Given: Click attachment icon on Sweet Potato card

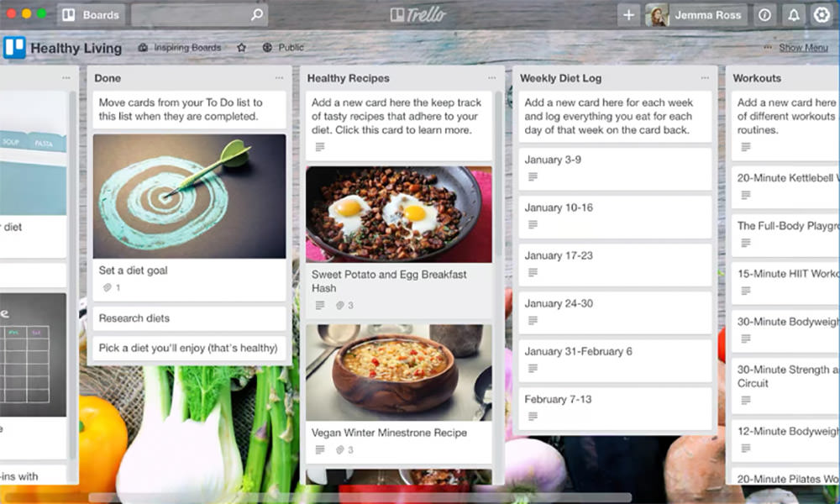Looking at the screenshot, I should [339, 305].
